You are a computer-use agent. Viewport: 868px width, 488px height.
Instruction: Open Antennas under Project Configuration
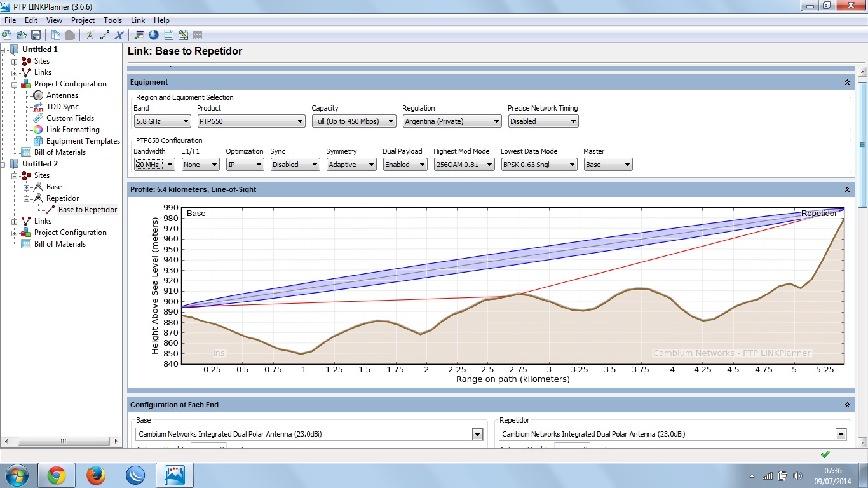pyautogui.click(x=62, y=95)
